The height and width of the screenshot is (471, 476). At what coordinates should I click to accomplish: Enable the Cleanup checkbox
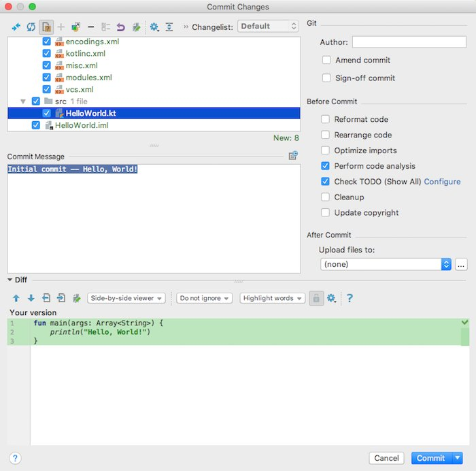tap(325, 197)
